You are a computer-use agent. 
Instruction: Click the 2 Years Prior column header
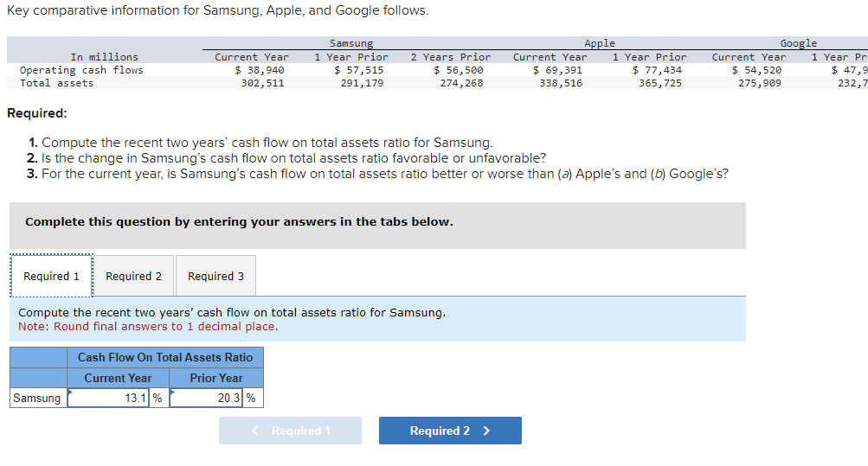tap(451, 57)
